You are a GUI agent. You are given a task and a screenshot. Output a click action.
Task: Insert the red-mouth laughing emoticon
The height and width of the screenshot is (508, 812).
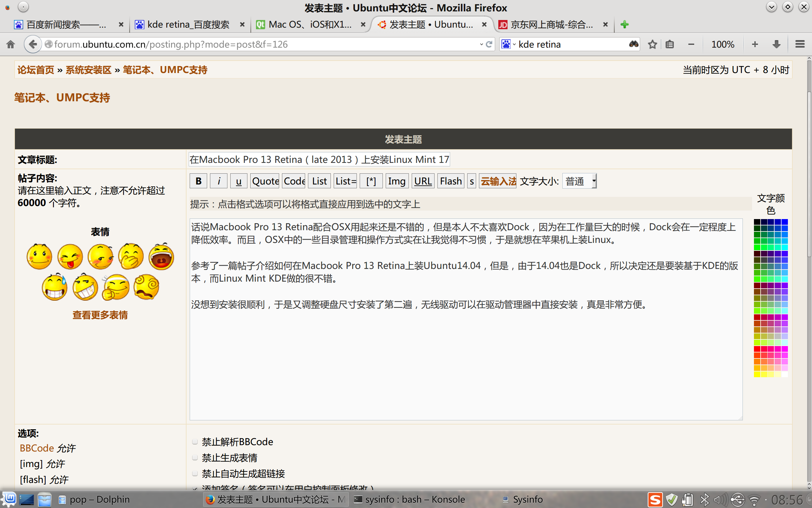pos(161,256)
